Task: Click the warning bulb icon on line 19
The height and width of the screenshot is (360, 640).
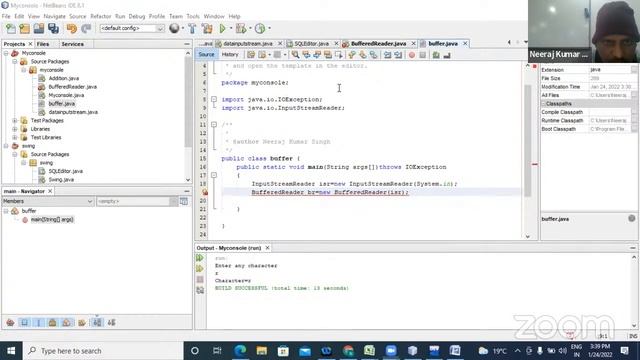Action: click(205, 192)
